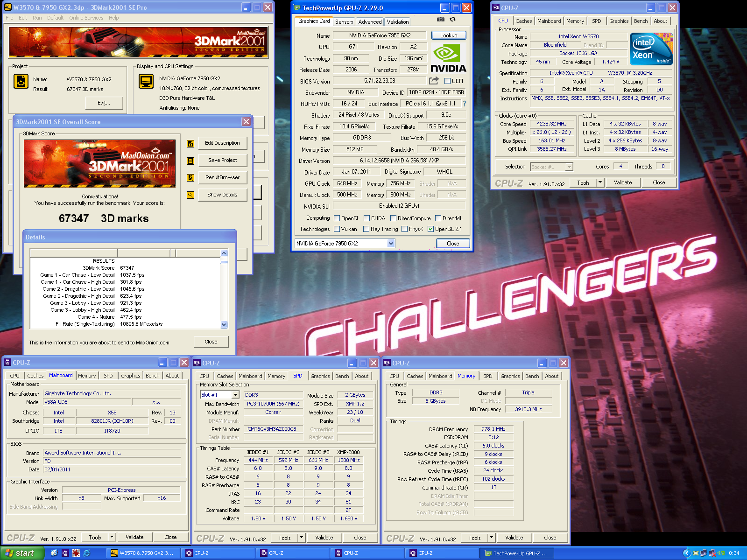Enable the CUDA checkbox
Screen dimensions: 747x560
tap(367, 218)
